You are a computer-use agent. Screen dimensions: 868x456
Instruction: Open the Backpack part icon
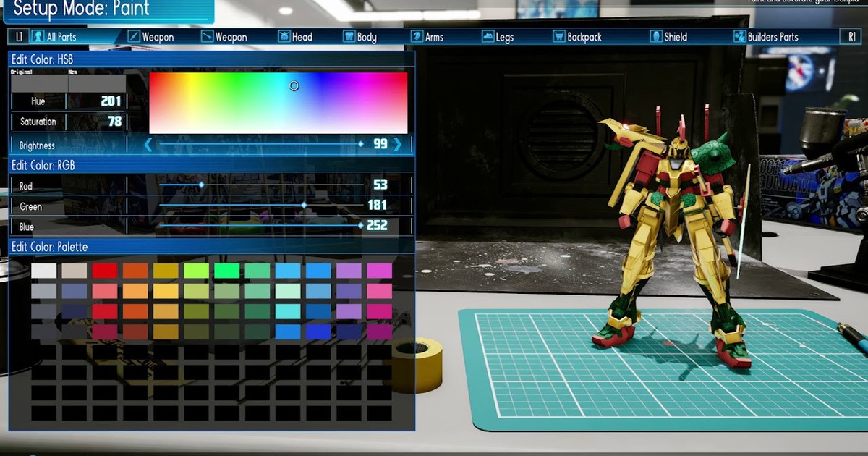click(559, 37)
